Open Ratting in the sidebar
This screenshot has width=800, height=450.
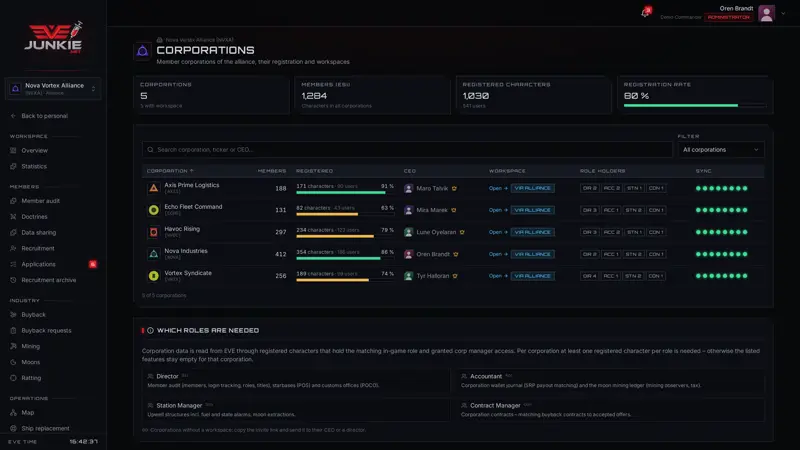coord(31,378)
